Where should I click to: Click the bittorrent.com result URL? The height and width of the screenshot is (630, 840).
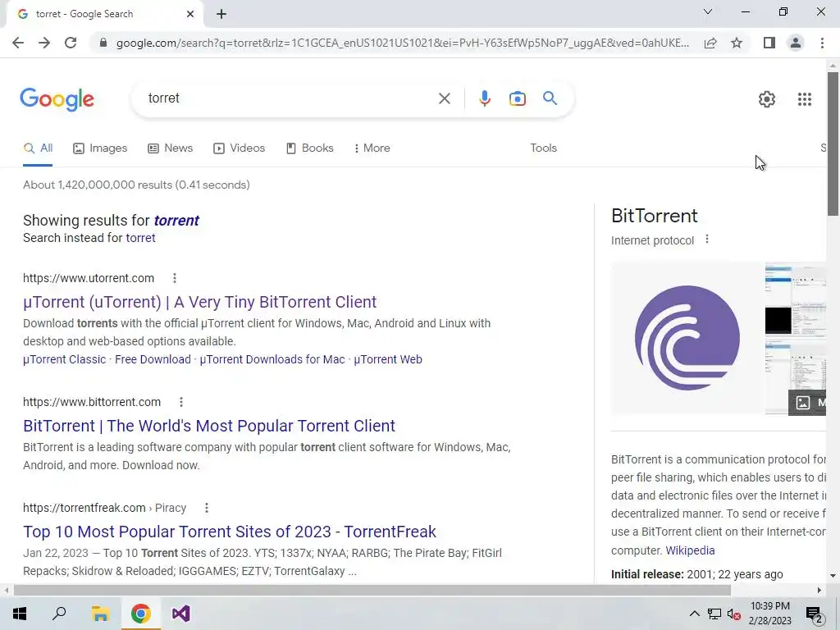click(92, 402)
